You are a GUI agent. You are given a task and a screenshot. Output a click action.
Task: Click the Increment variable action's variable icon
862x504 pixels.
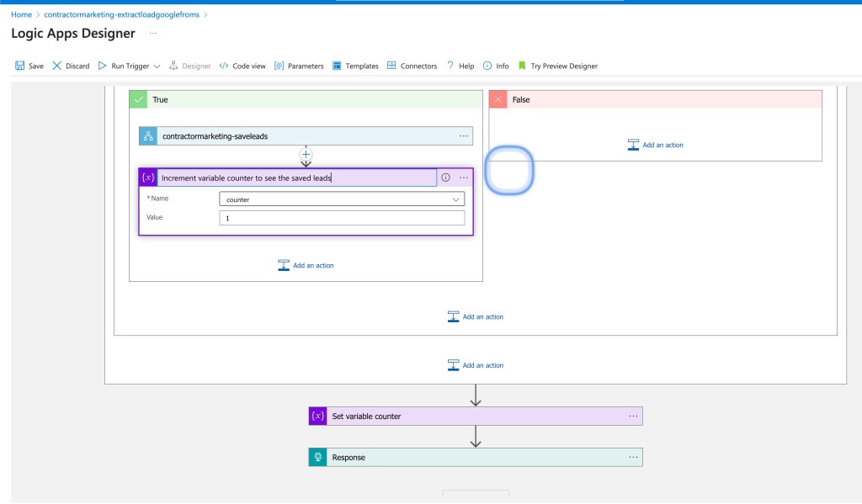(148, 178)
